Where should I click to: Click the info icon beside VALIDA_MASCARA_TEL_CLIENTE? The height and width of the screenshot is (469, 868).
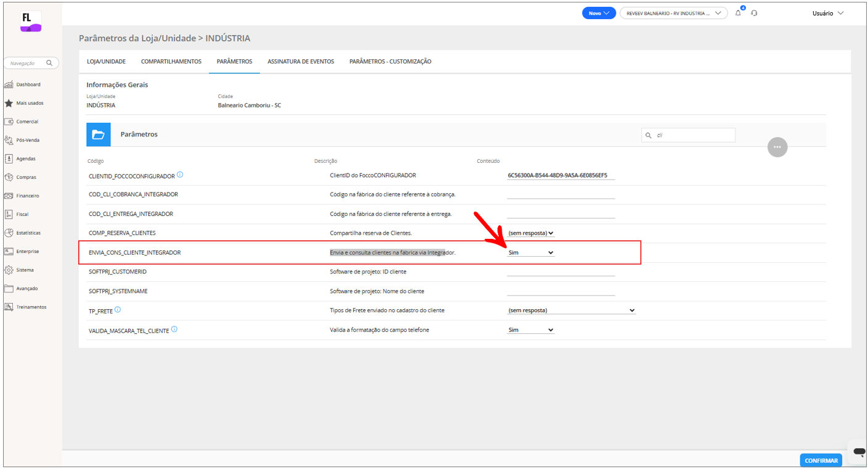pyautogui.click(x=174, y=330)
